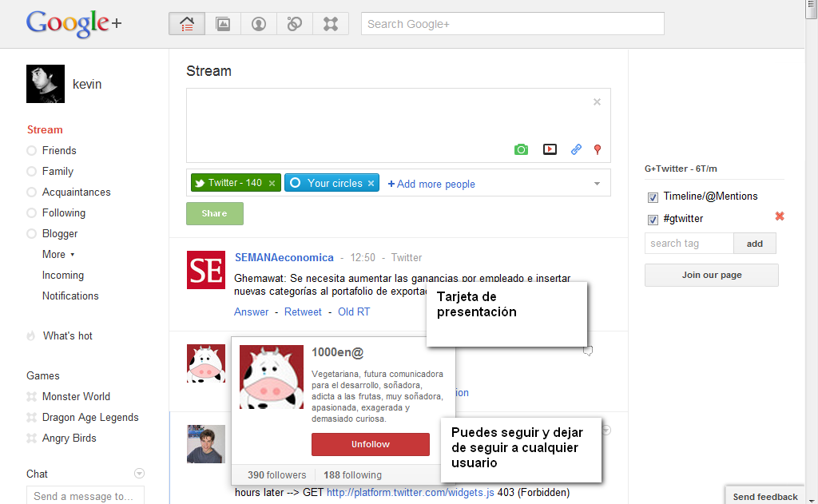
Task: Click the red Unfollow button
Action: point(371,444)
